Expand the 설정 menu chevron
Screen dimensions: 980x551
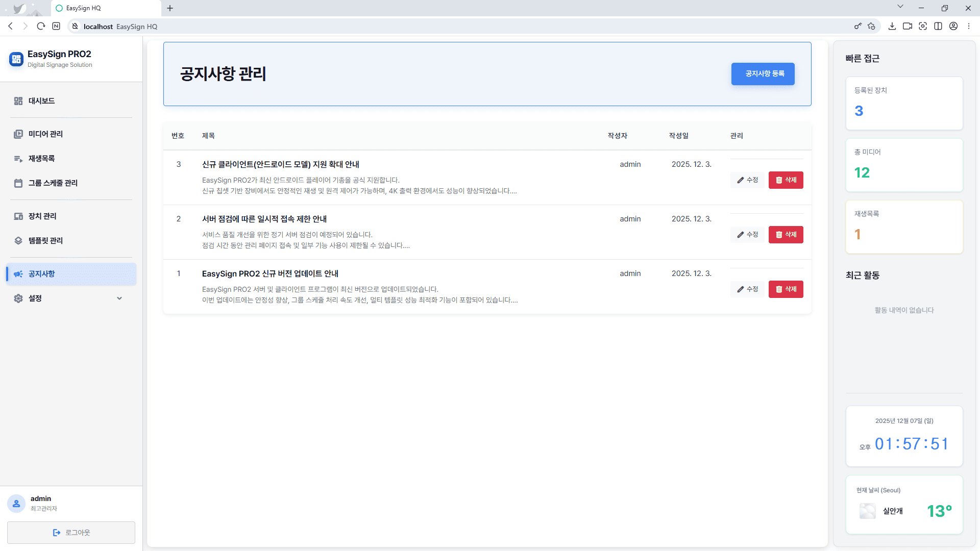coord(119,298)
